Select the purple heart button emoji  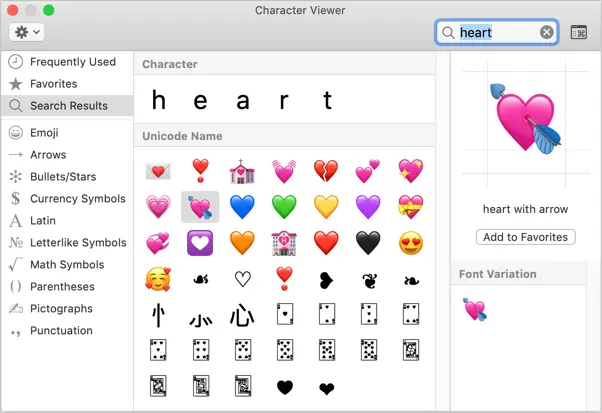point(200,243)
